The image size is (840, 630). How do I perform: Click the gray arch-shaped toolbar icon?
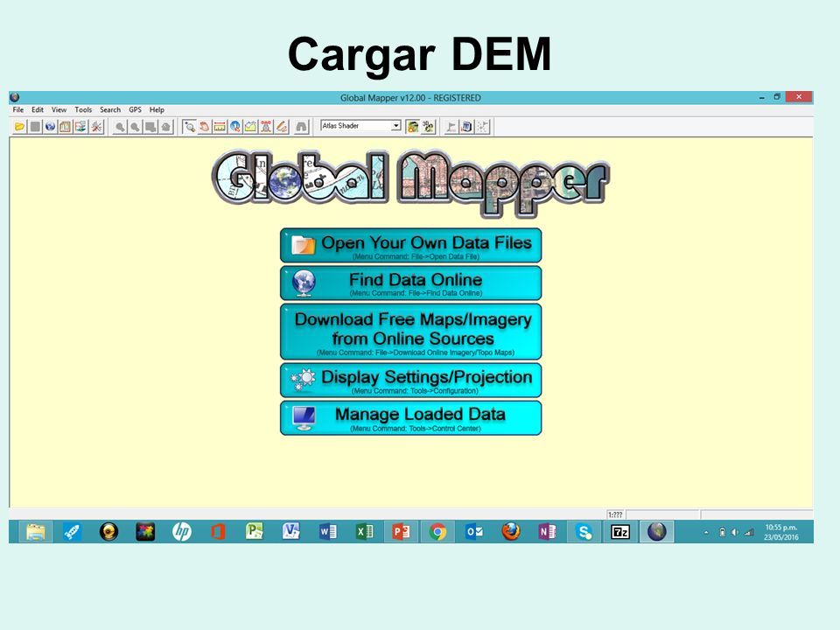click(x=302, y=127)
